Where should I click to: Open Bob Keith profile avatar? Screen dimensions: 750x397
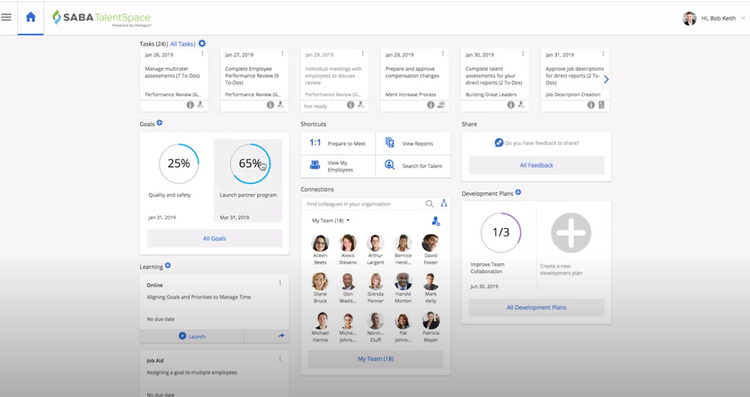tap(689, 18)
